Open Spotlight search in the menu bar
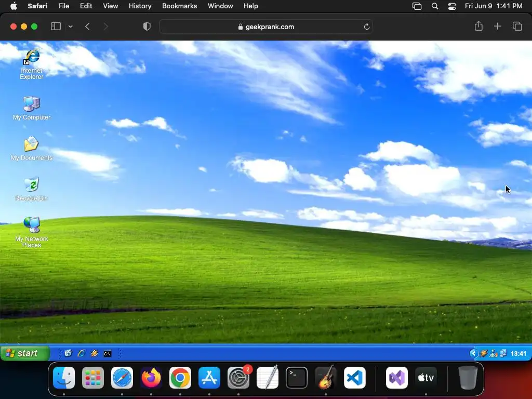The image size is (532, 399). tap(435, 6)
